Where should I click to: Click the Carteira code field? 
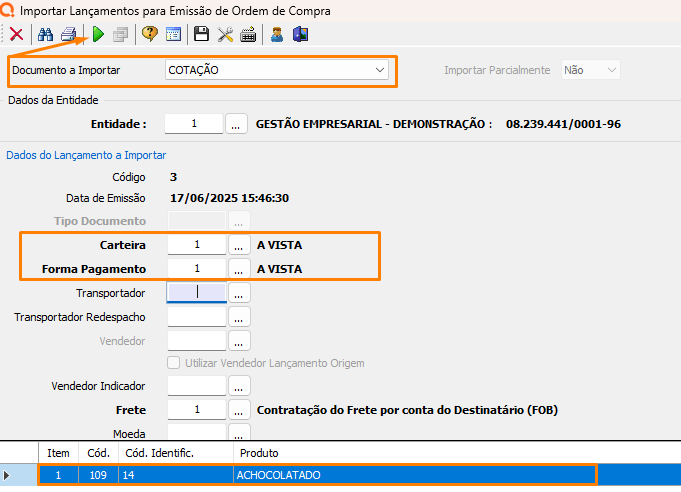(197, 244)
